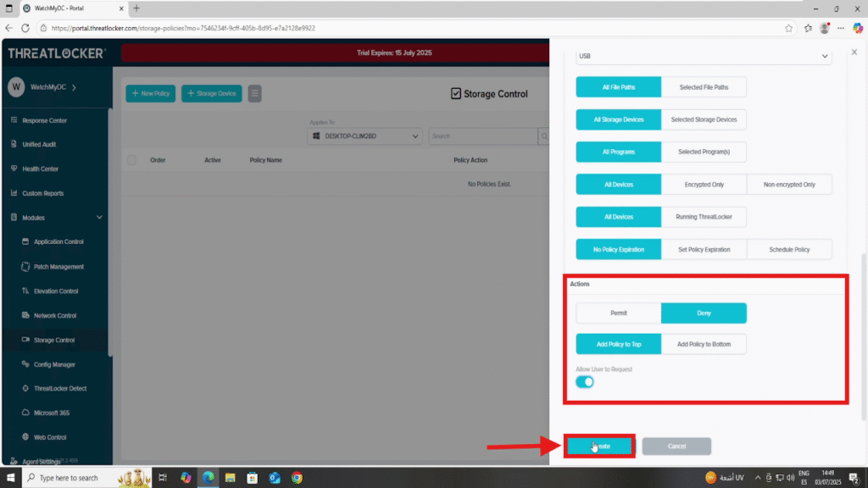Open Health Center page
Image resolution: width=868 pixels, height=488 pixels.
(x=40, y=169)
